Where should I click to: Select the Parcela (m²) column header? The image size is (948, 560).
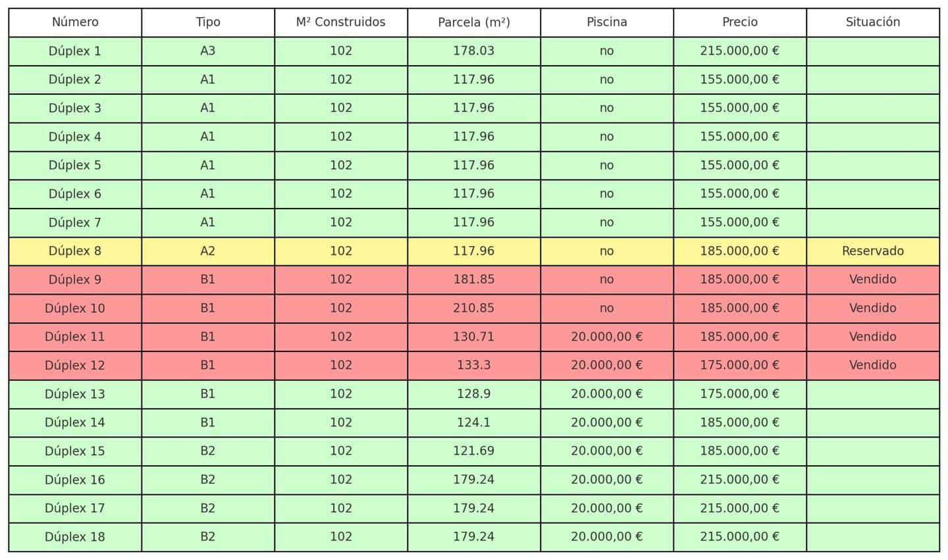(x=474, y=22)
